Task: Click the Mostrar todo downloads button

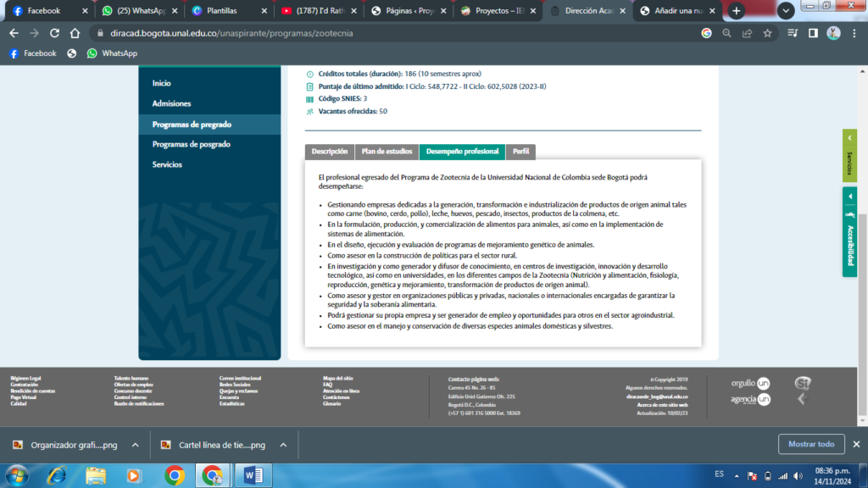Action: (810, 444)
